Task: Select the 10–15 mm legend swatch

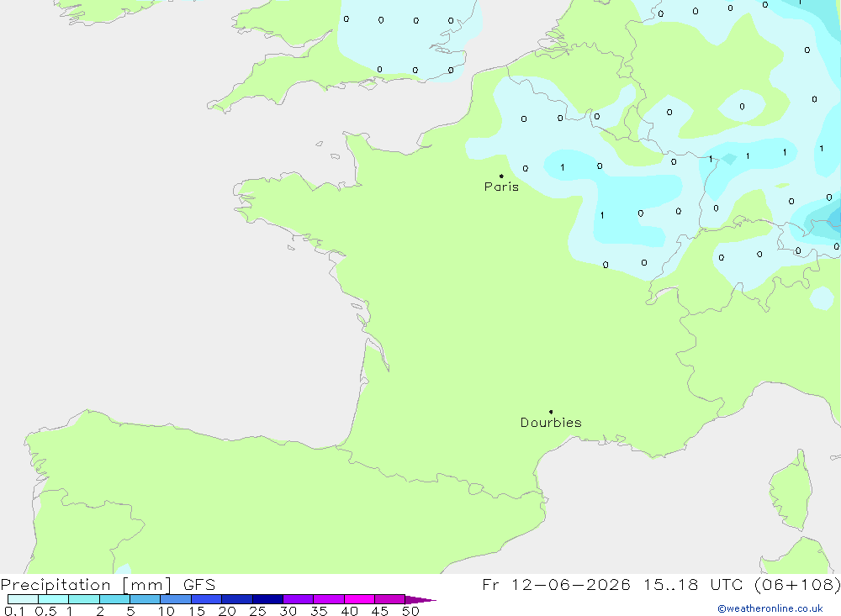Action: 176,599
